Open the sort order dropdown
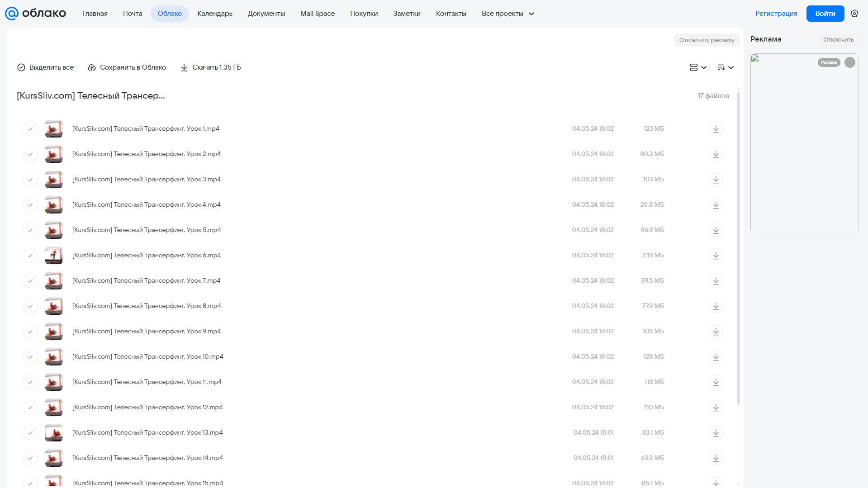Image resolution: width=868 pixels, height=488 pixels. (x=725, y=67)
